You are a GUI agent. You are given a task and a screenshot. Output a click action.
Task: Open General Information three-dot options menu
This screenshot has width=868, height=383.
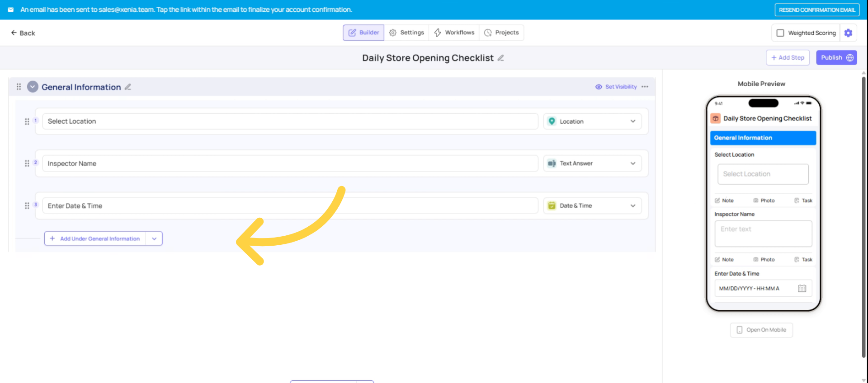pos(645,87)
